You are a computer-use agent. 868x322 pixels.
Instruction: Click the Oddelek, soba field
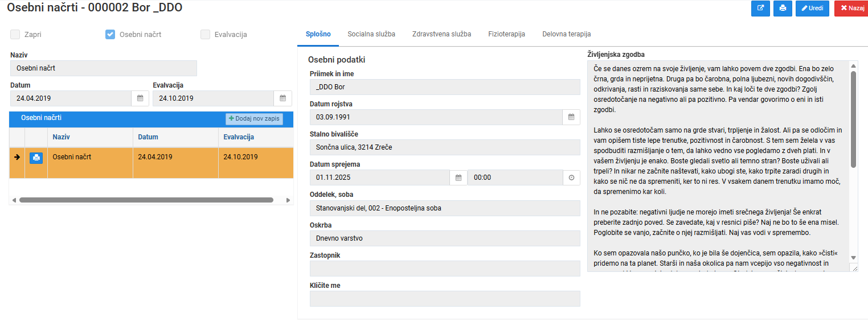[445, 208]
